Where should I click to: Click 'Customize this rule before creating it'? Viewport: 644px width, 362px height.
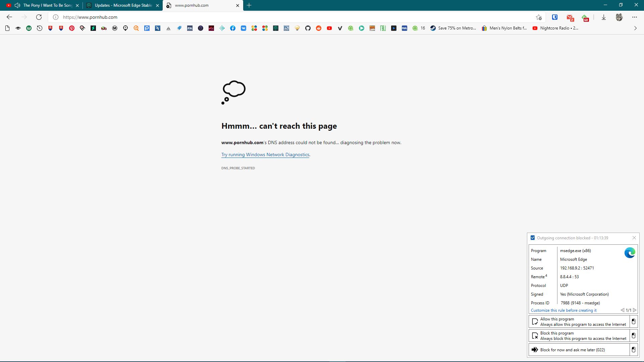[563, 310]
